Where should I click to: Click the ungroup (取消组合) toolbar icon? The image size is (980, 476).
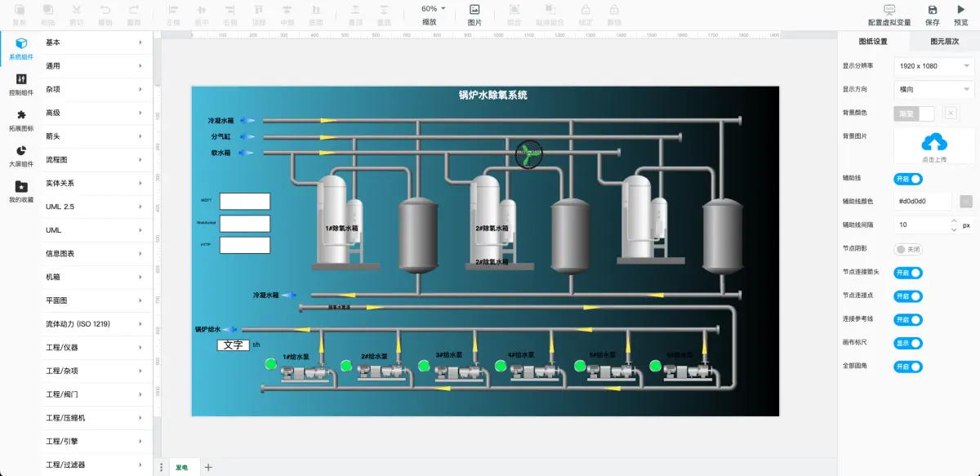click(x=549, y=10)
